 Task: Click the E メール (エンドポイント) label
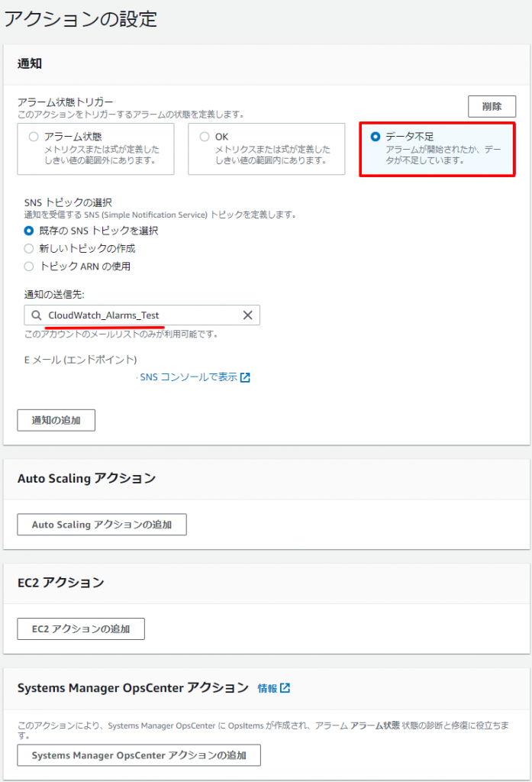pos(80,360)
